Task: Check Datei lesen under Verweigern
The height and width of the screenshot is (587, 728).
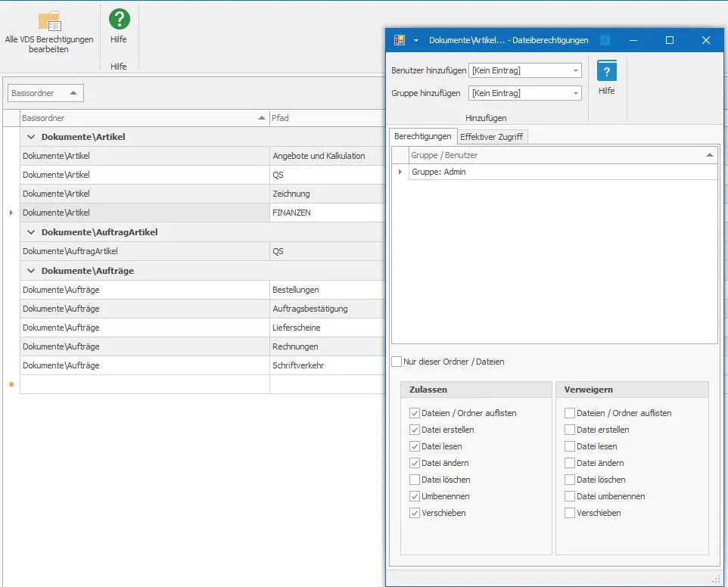Action: coord(570,446)
